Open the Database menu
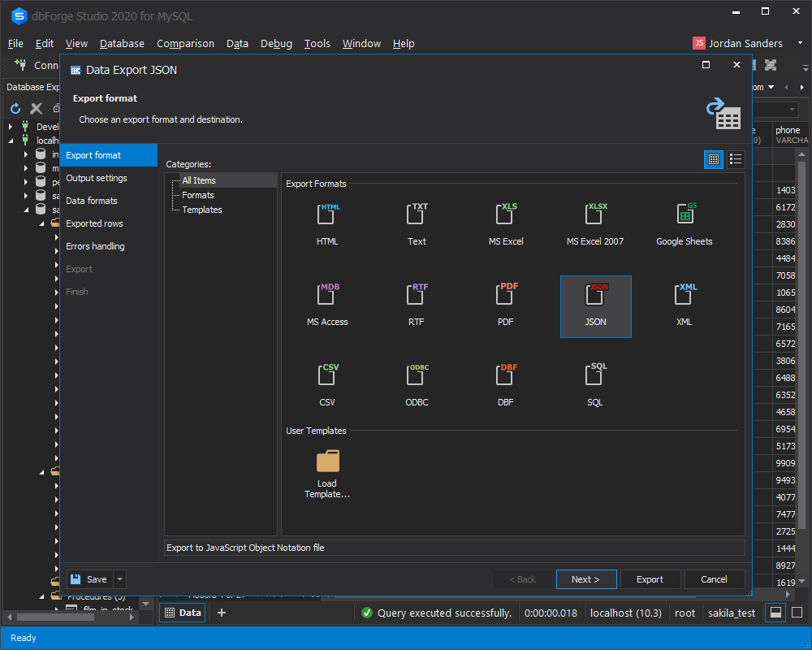This screenshot has width=812, height=650. 122,44
